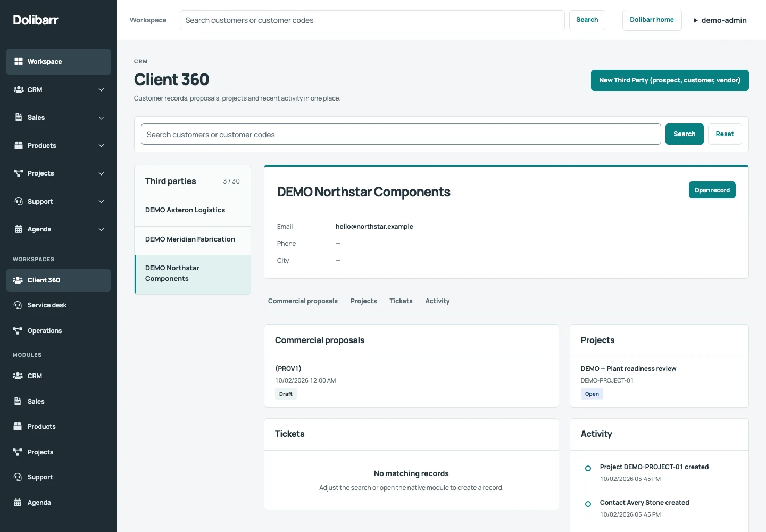Switch to the Commercial proposals tab
Viewport: 766px width, 532px height.
(x=303, y=301)
